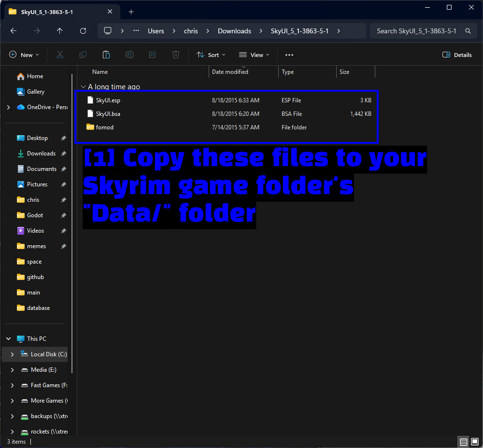
Task: Go up one folder level
Action: tap(60, 31)
